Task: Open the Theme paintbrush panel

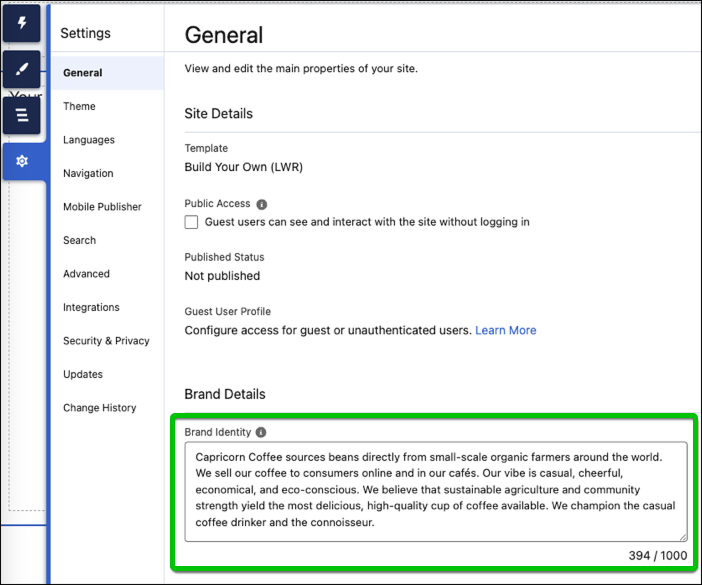Action: click(21, 69)
